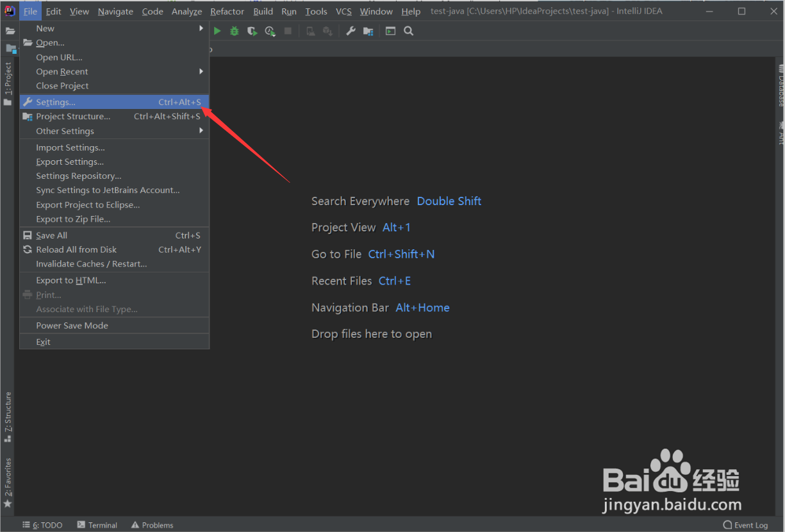785x532 pixels.
Task: Toggle Power Save Mode
Action: [x=114, y=326]
